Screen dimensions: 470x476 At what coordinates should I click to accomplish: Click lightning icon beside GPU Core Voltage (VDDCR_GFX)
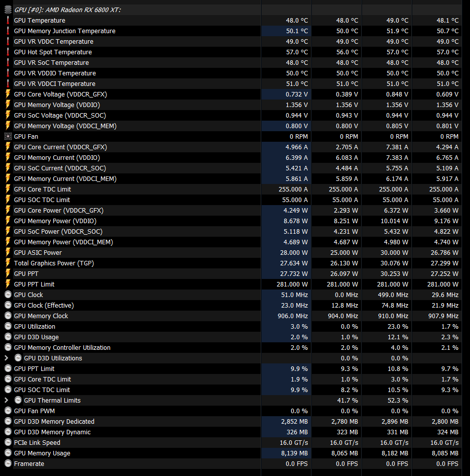tap(8, 94)
